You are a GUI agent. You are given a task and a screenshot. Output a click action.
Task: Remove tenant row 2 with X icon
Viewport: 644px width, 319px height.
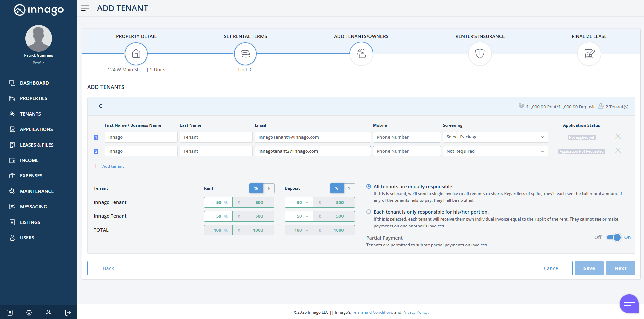point(618,151)
